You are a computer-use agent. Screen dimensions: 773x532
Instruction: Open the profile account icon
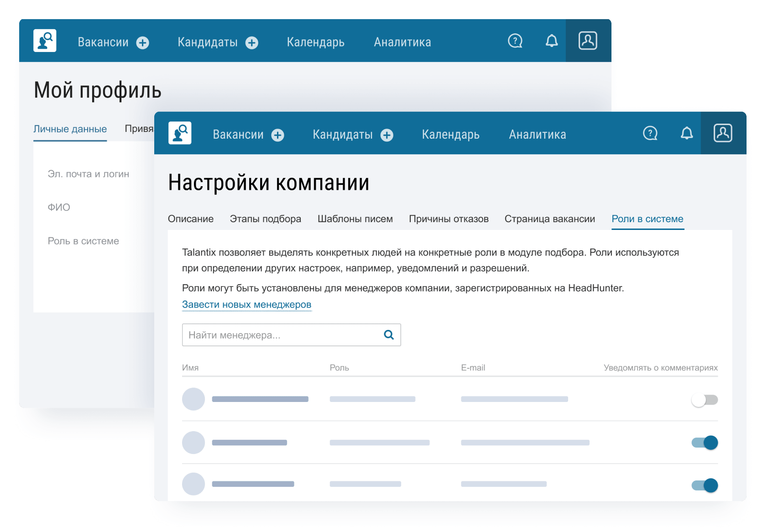pos(722,133)
